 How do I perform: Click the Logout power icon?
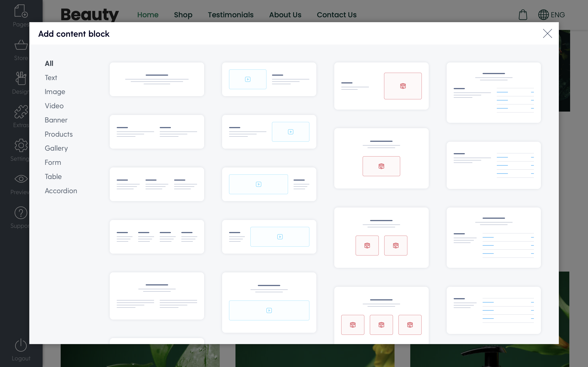coord(21,345)
